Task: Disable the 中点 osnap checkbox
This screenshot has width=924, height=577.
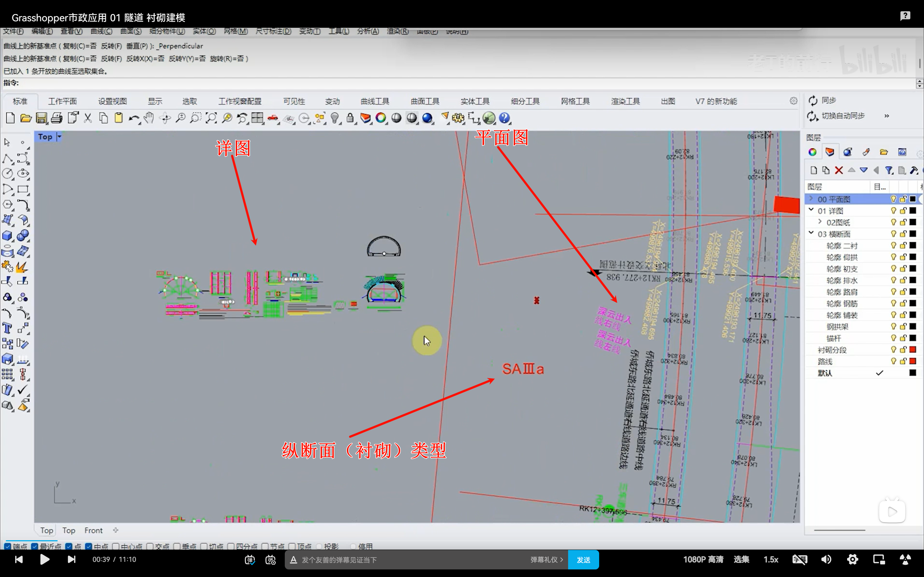Action: (88, 546)
